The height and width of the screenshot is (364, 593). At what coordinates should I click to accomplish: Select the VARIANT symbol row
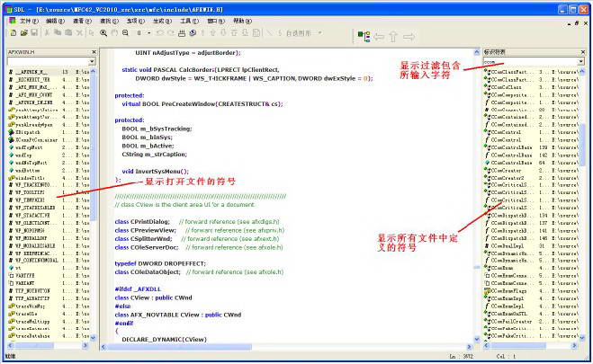pos(49,283)
